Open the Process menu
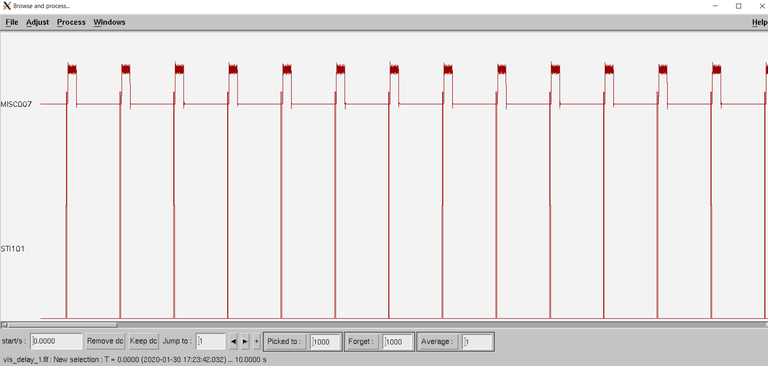The height and width of the screenshot is (366, 768). (x=71, y=22)
